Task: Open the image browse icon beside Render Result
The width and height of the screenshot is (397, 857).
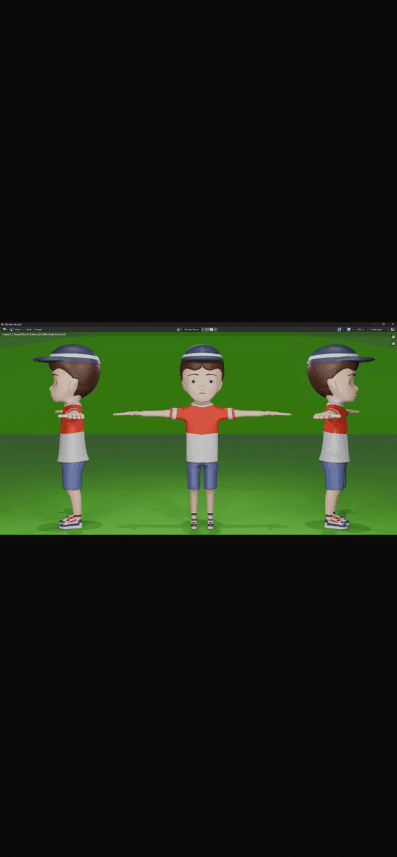Action: (x=179, y=329)
